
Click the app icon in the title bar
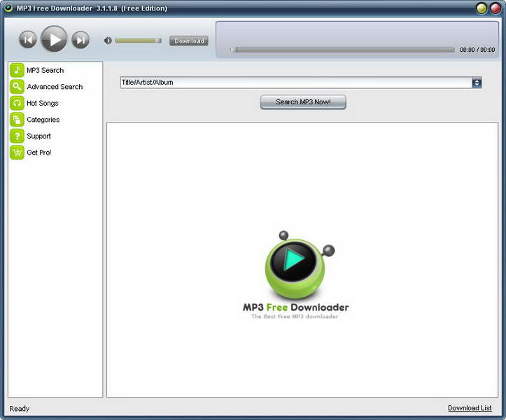[8, 8]
